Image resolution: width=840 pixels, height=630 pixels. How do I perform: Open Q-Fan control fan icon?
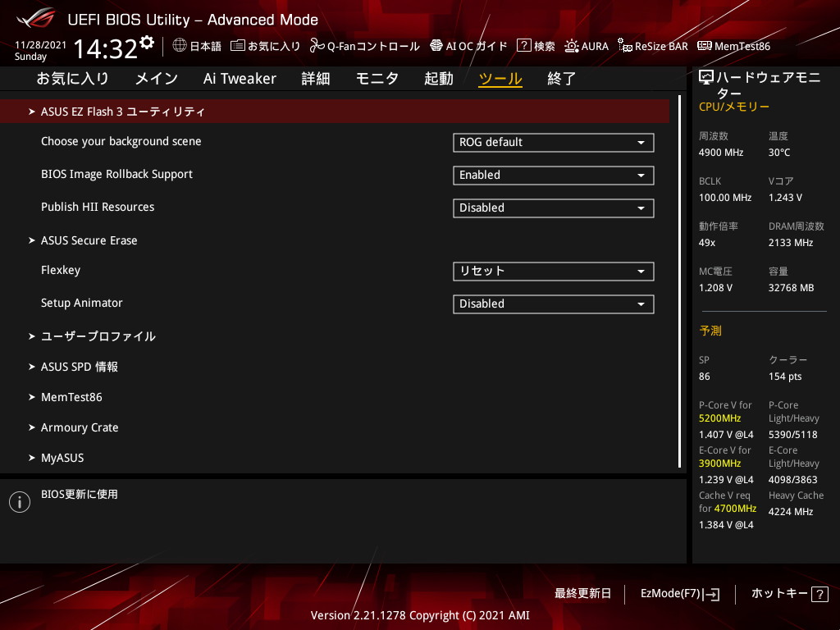tap(317, 46)
